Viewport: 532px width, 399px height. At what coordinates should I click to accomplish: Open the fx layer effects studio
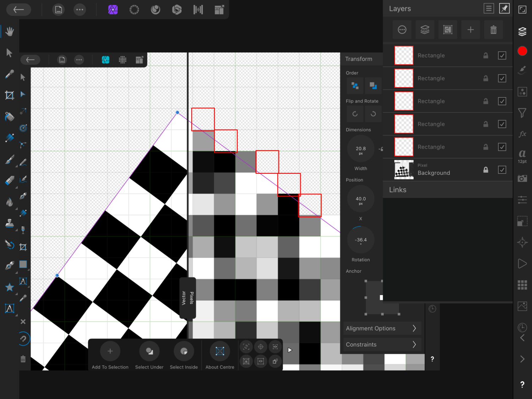[x=522, y=134]
